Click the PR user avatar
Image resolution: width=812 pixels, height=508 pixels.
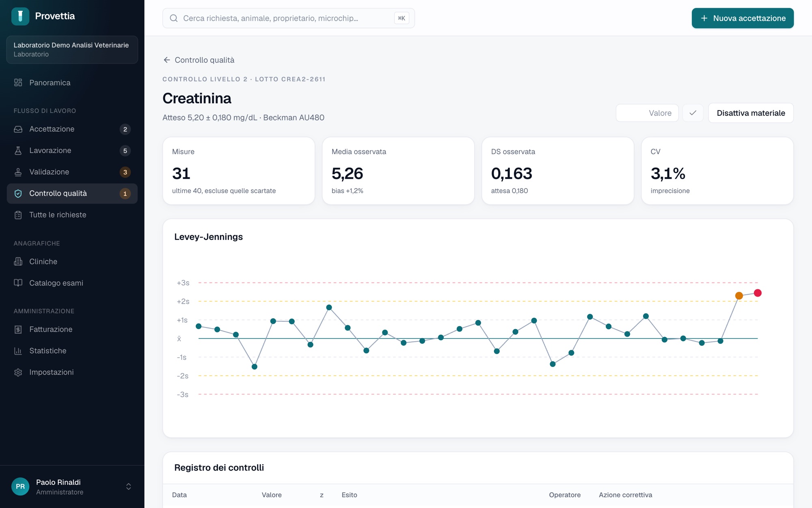[x=20, y=486]
